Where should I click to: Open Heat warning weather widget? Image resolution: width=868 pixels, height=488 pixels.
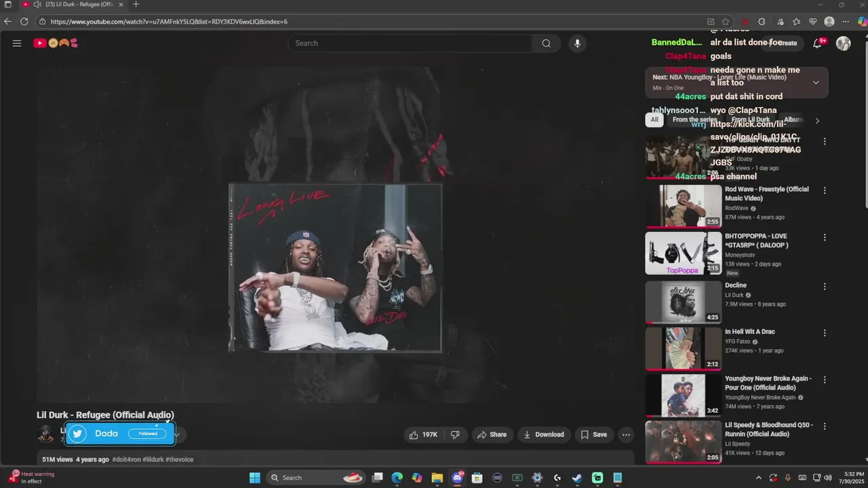tap(31, 478)
